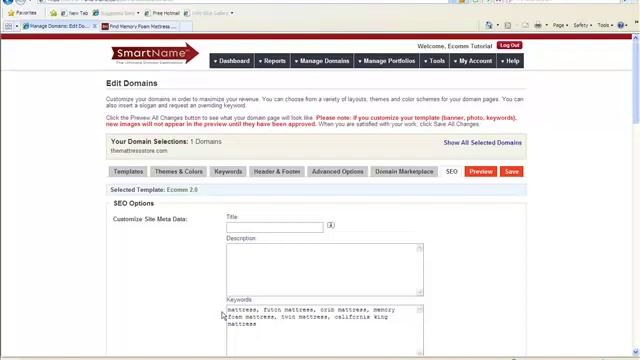
Task: Click the Favorites star icon
Action: [11, 13]
